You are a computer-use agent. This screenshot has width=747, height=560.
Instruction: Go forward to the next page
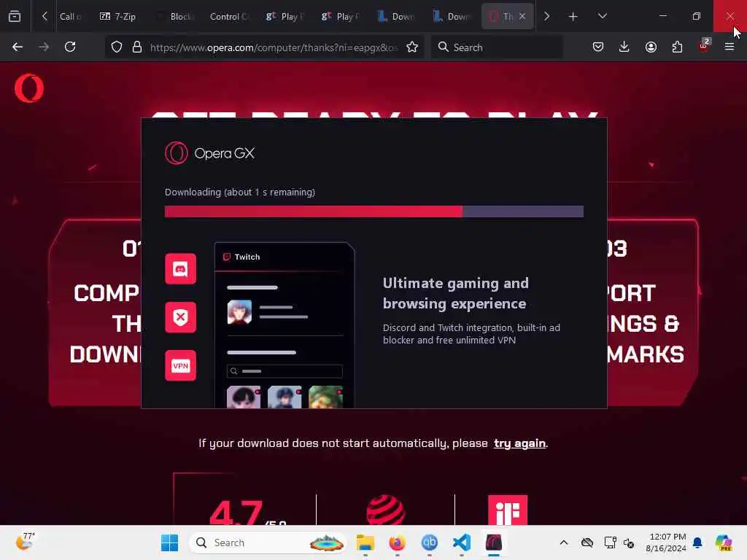pos(44,47)
